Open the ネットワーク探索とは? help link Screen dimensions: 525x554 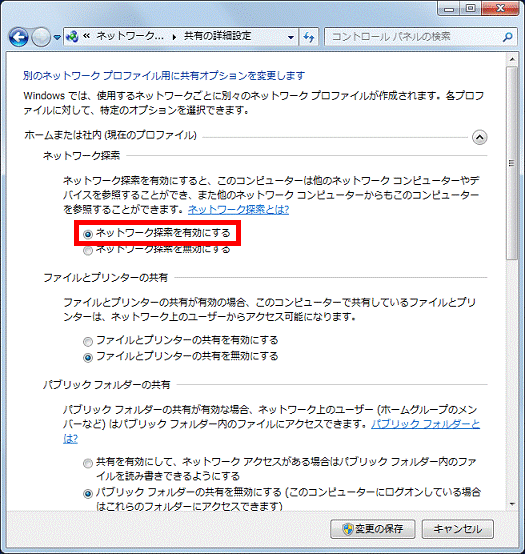pos(238,210)
